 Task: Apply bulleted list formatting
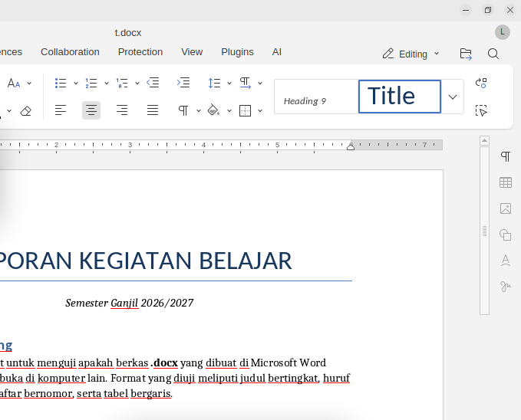(x=61, y=83)
